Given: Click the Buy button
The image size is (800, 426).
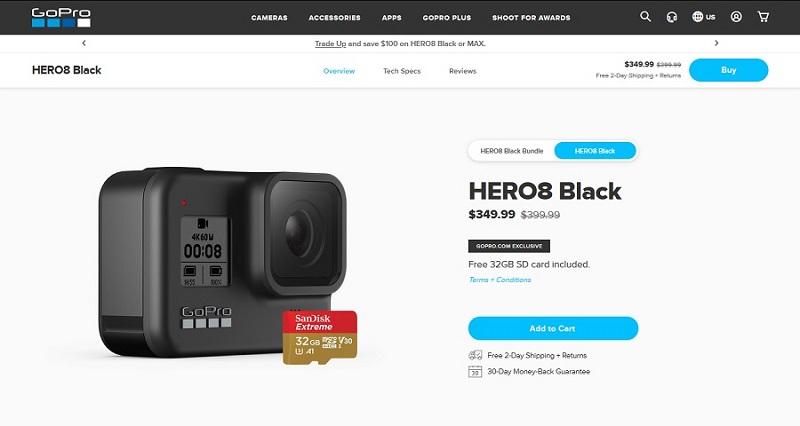Looking at the screenshot, I should click(729, 70).
